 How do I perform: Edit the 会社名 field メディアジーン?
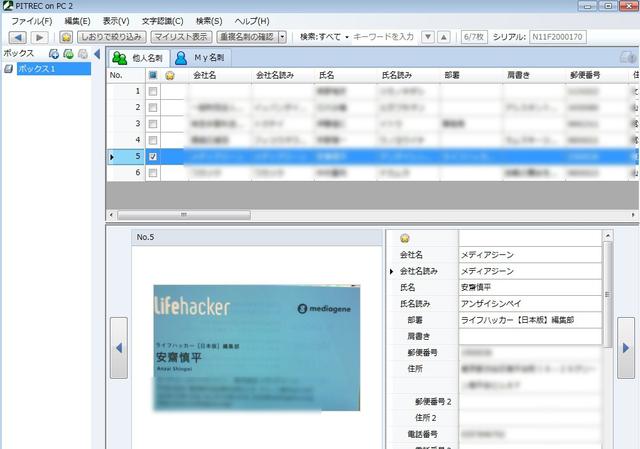point(530,255)
